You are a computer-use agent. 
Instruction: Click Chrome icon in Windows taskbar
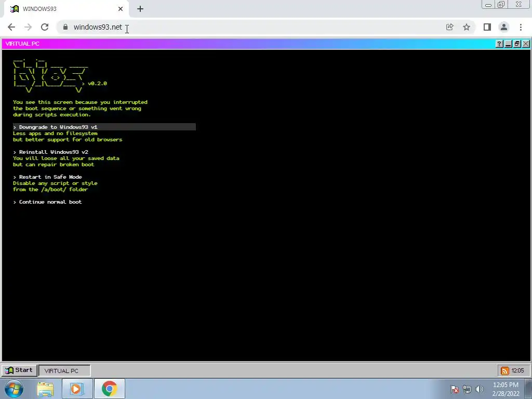(x=109, y=389)
